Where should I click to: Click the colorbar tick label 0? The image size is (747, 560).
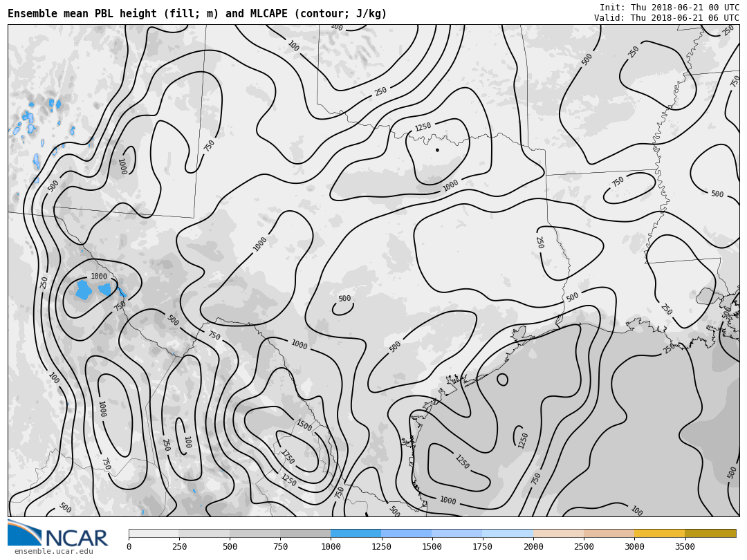(x=129, y=547)
